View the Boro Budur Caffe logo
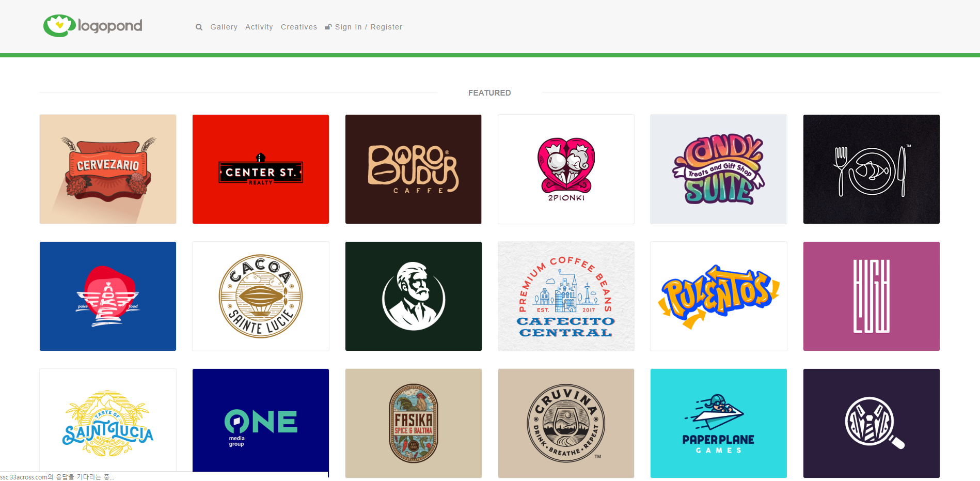The image size is (980, 481). [x=414, y=169]
